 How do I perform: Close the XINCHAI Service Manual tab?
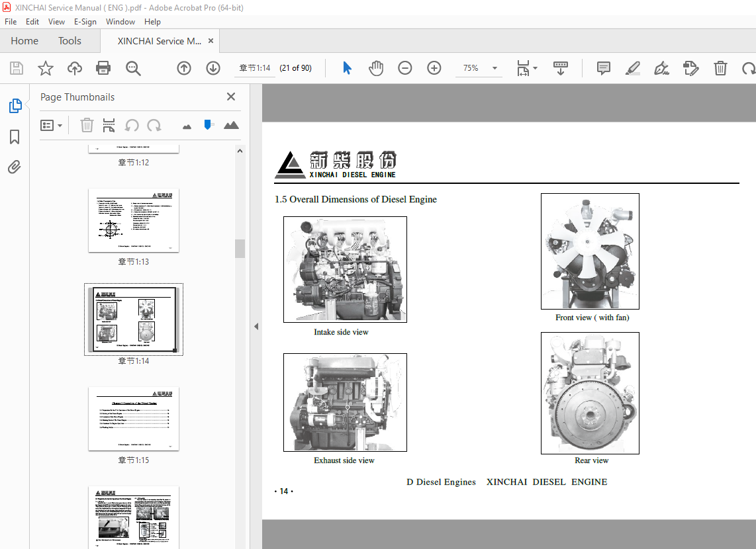point(211,41)
